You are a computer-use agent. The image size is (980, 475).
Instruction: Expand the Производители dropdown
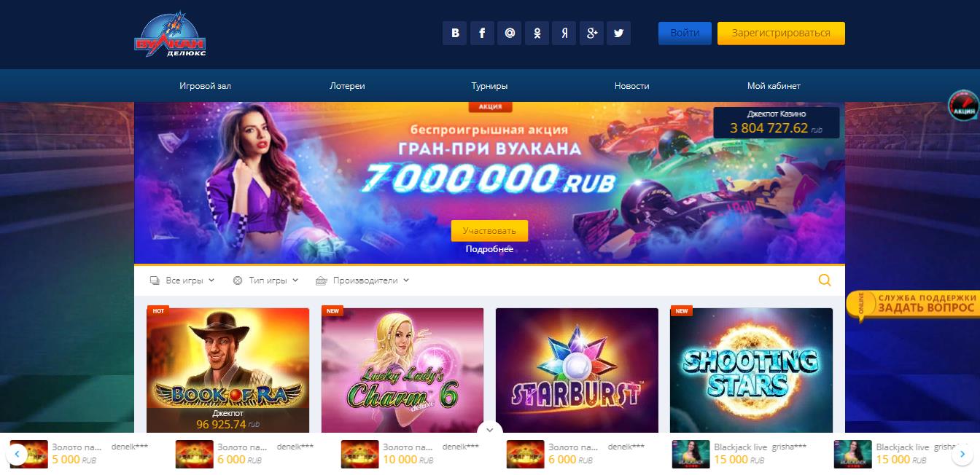tap(362, 280)
